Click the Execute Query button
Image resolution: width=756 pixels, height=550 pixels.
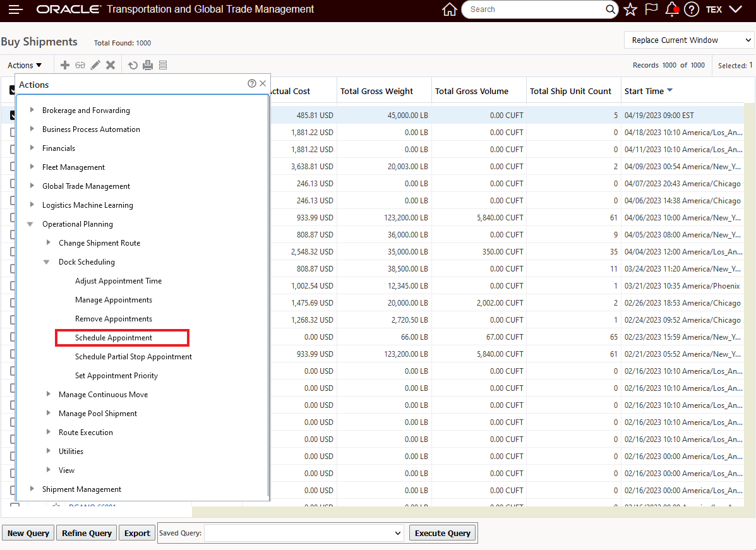(x=442, y=533)
